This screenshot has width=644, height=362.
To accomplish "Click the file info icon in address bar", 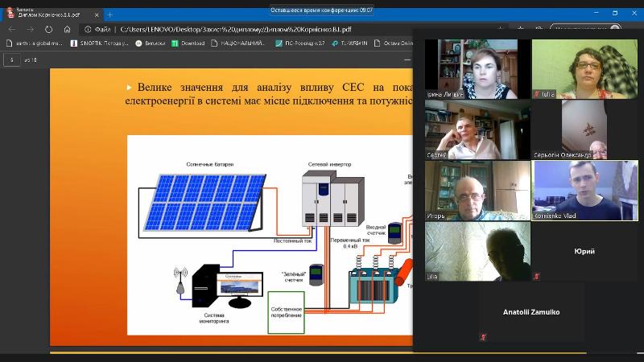I will (88, 29).
